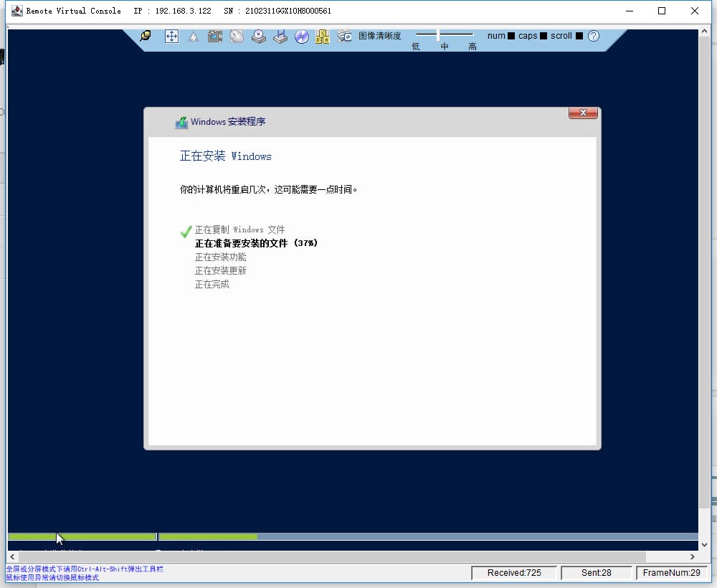Click the second installation progress bar
Image resolution: width=717 pixels, height=588 pixels.
[428, 536]
